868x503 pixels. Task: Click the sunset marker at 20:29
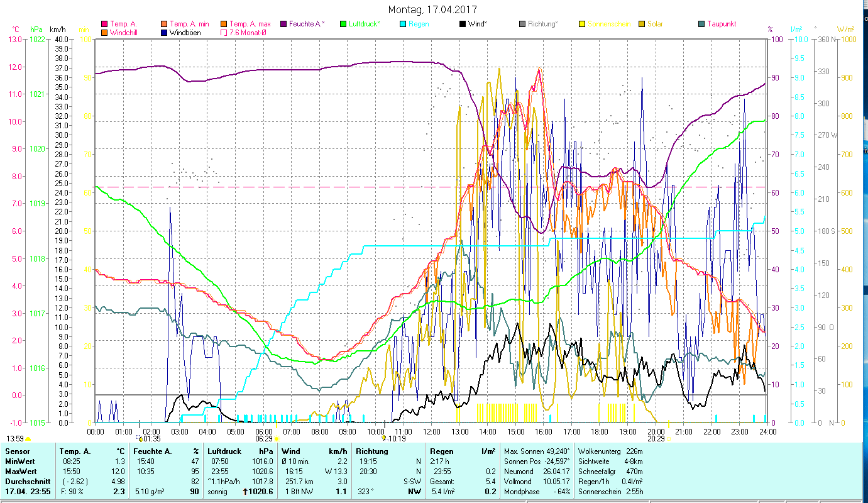pos(668,439)
